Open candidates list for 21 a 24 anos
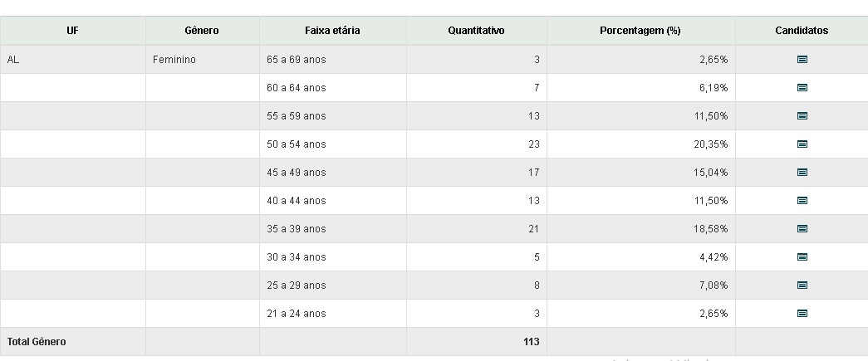This screenshot has width=868, height=361. (x=802, y=314)
